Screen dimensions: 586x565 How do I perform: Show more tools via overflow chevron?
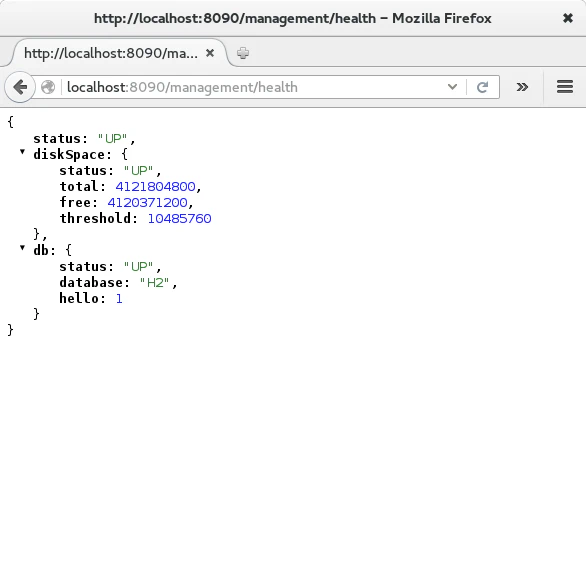tap(522, 87)
